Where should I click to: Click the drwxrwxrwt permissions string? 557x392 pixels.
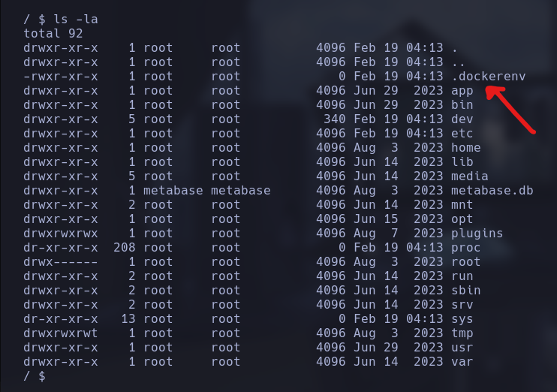point(60,333)
